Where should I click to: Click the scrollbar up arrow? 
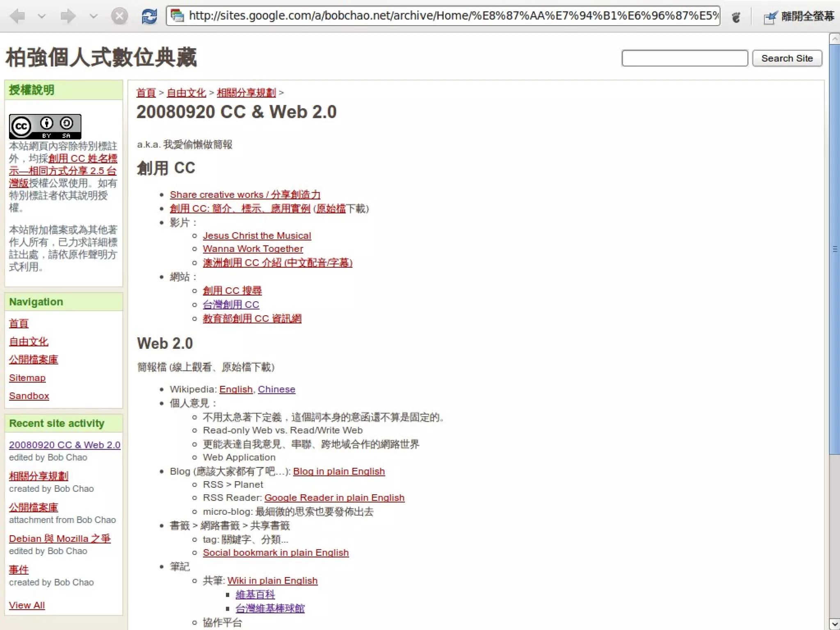[834, 39]
